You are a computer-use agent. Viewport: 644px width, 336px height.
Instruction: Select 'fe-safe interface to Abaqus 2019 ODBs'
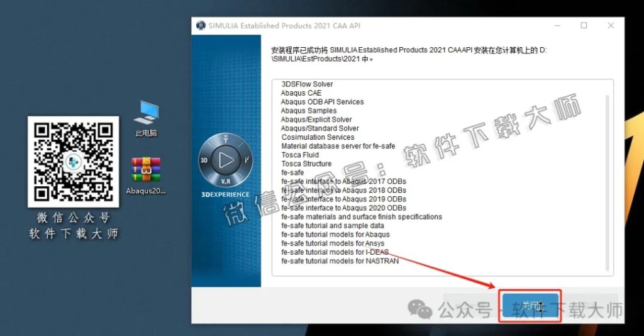[x=344, y=199]
